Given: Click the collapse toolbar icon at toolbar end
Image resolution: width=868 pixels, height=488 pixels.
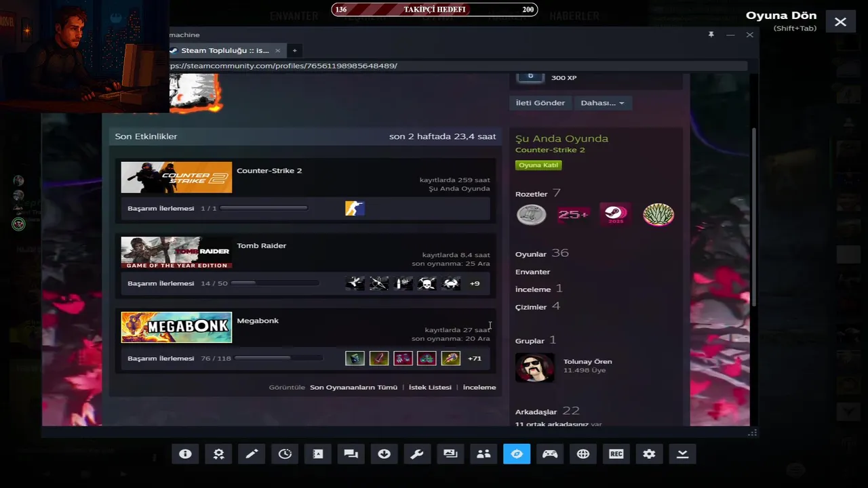Looking at the screenshot, I should coord(682,454).
